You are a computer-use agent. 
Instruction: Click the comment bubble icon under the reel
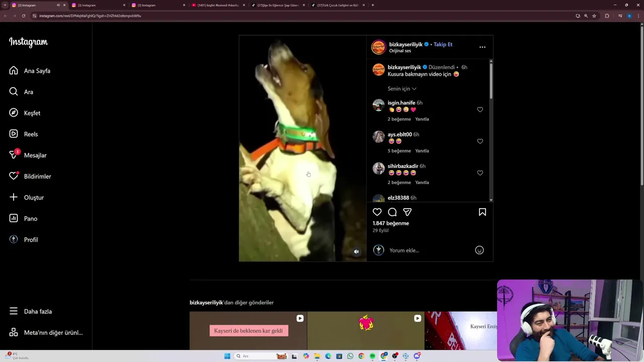392,212
